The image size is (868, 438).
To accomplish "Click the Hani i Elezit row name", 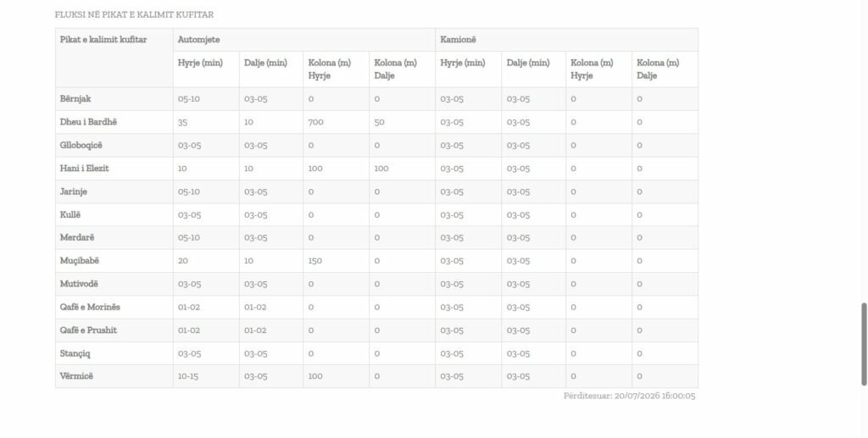I will click(x=84, y=169).
